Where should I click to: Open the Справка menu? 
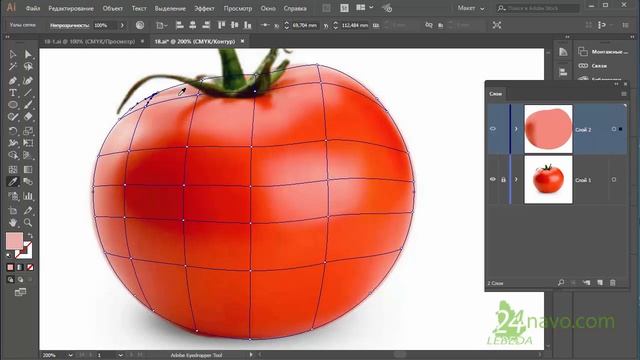pyautogui.click(x=295, y=8)
